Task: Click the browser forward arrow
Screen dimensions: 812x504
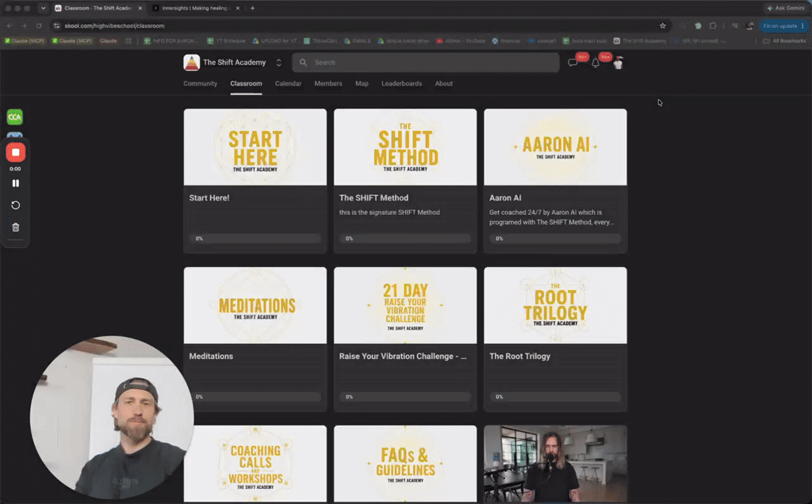Action: click(x=24, y=25)
